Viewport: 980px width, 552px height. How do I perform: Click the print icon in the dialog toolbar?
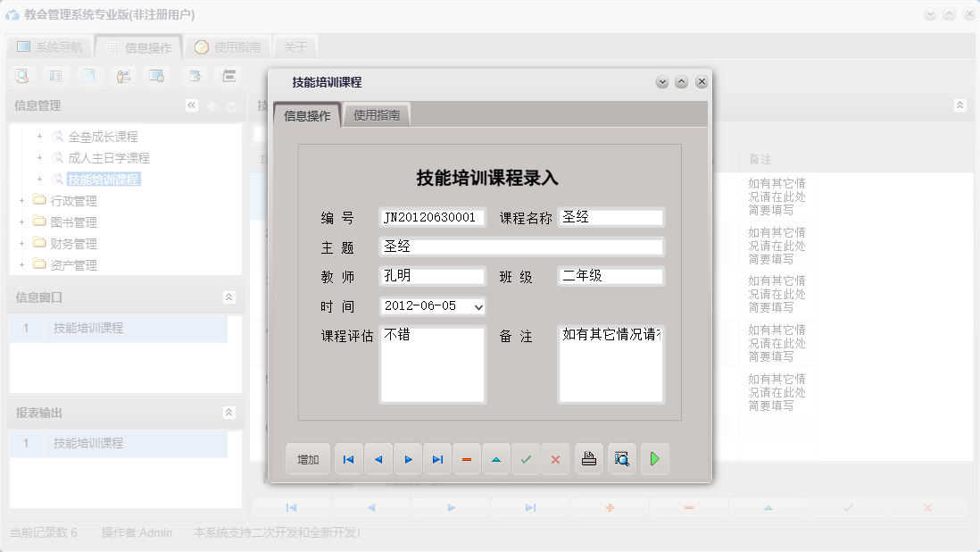589,458
